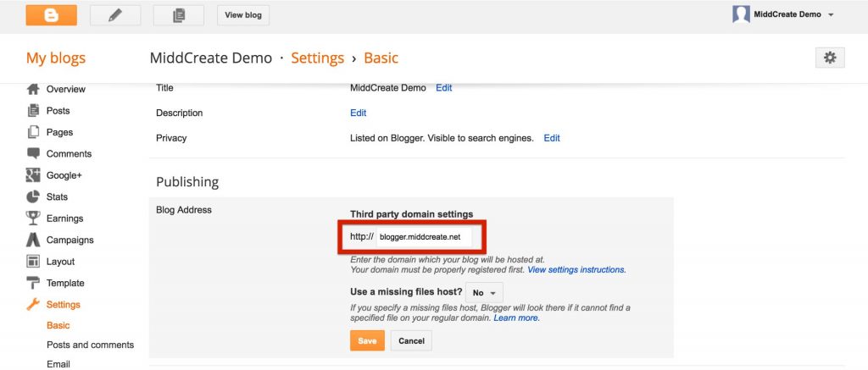The height and width of the screenshot is (370, 868).
Task: Click 'Listed on Blogger. Visible to search engines.' text
Action: tap(442, 138)
